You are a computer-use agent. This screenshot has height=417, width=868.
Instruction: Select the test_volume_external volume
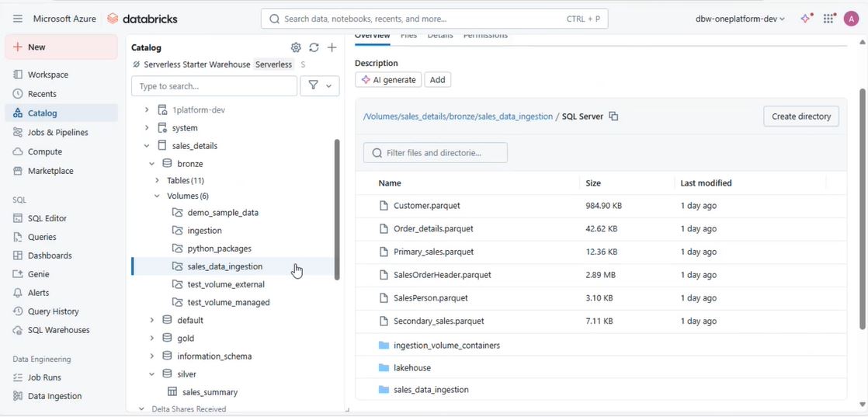[x=226, y=284]
